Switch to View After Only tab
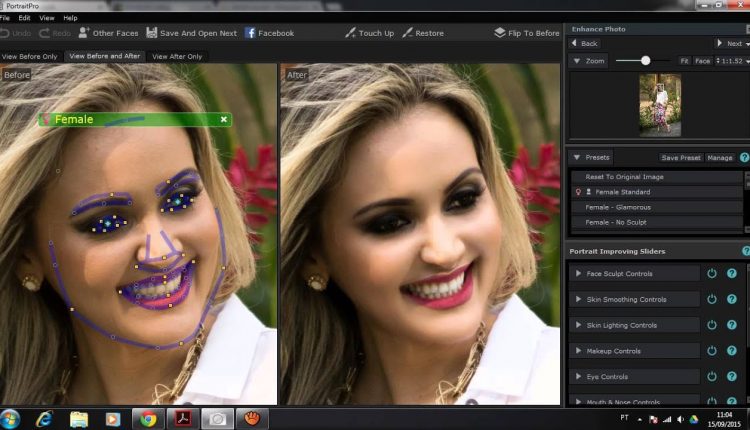The width and height of the screenshot is (750, 430). coord(177,56)
